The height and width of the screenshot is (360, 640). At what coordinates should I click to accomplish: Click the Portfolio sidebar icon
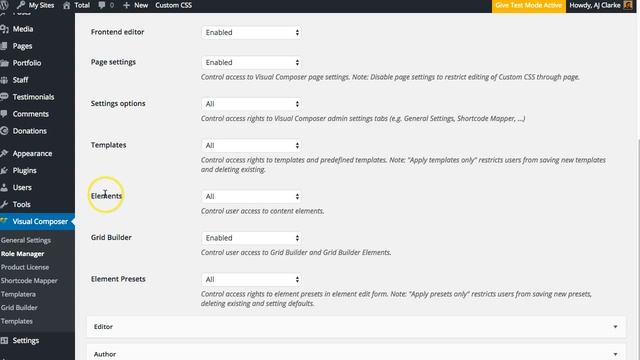(4, 63)
